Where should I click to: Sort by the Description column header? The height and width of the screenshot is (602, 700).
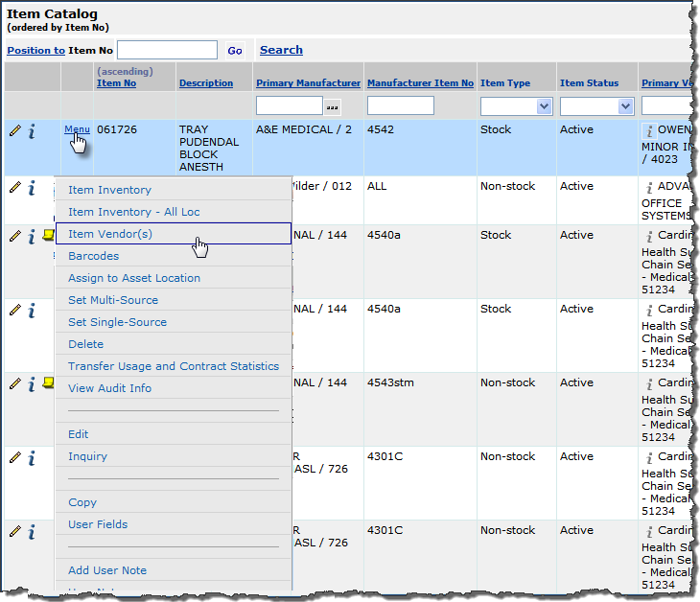coord(206,83)
